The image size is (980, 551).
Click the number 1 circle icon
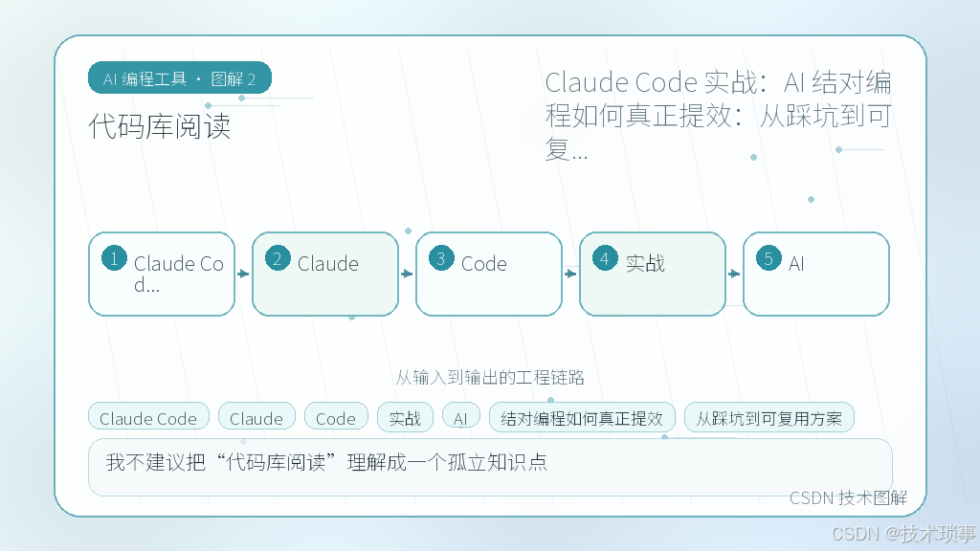click(115, 258)
